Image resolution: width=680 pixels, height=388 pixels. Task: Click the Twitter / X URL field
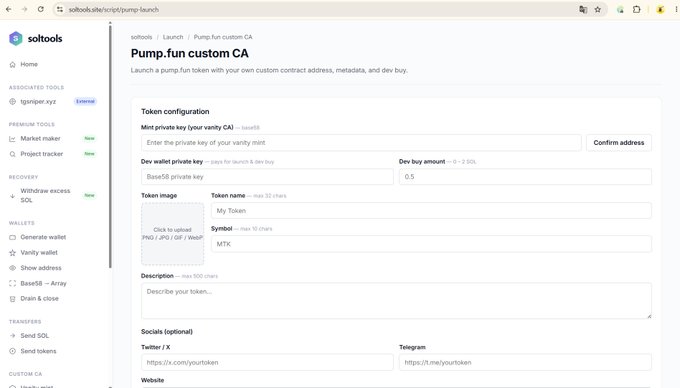pyautogui.click(x=267, y=362)
